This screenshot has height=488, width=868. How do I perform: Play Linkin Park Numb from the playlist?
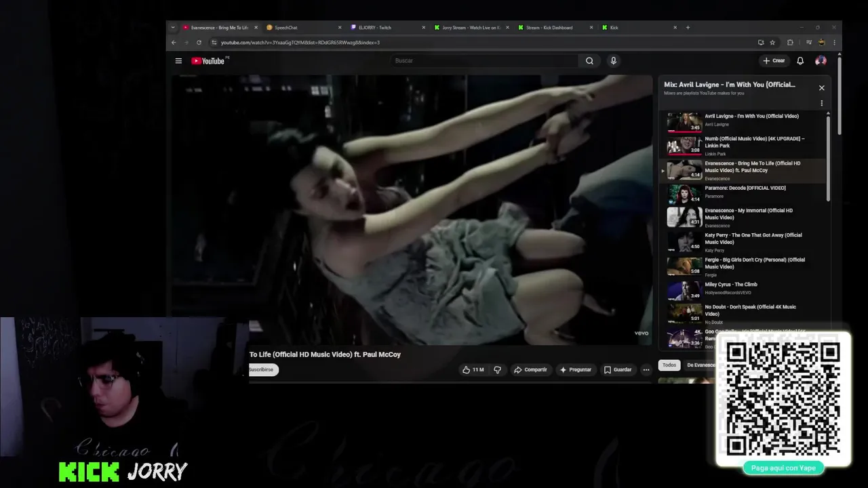[x=743, y=146]
